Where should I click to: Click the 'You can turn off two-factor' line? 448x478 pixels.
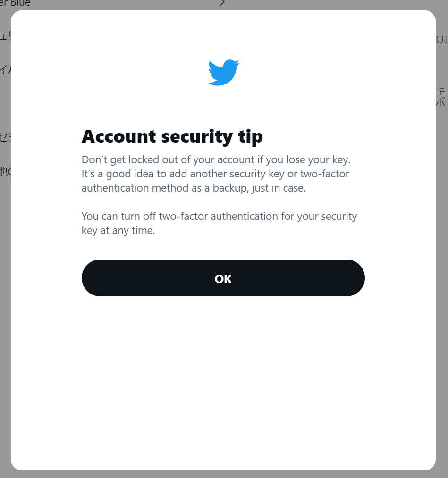pos(219,217)
